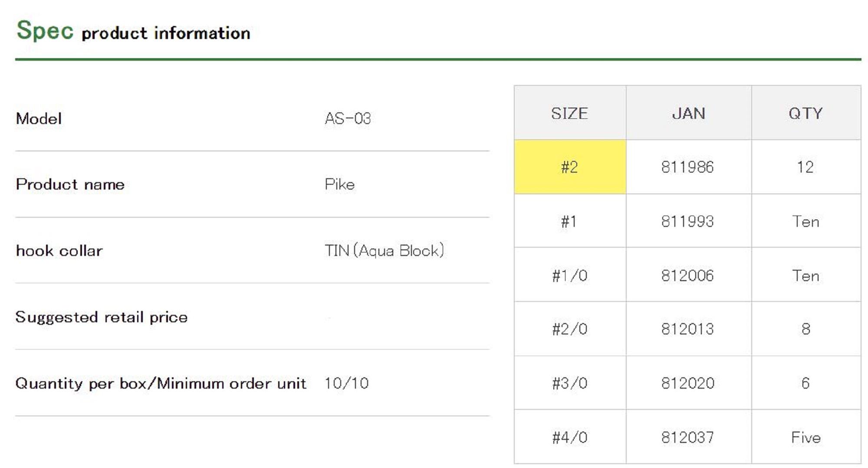Click JAN code 811986
The image size is (868, 468).
click(x=687, y=167)
